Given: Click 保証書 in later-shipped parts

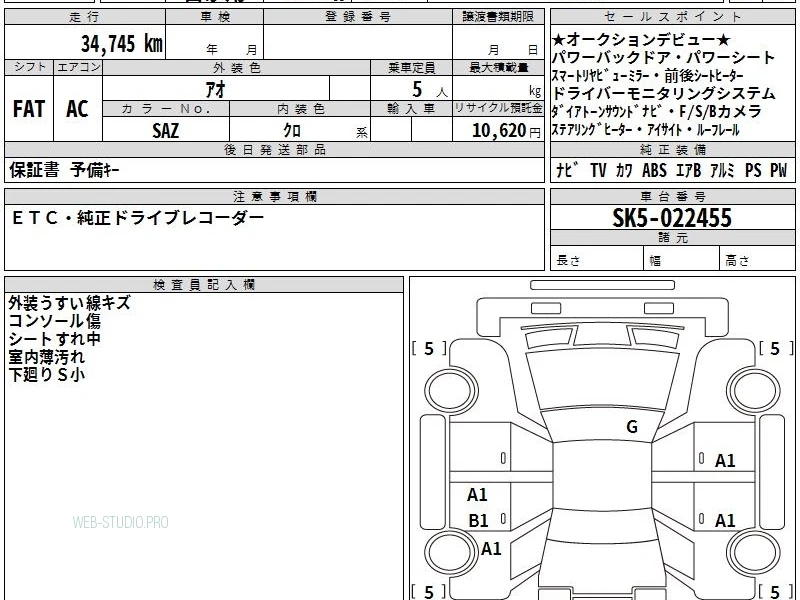Looking at the screenshot, I should 34,169.
